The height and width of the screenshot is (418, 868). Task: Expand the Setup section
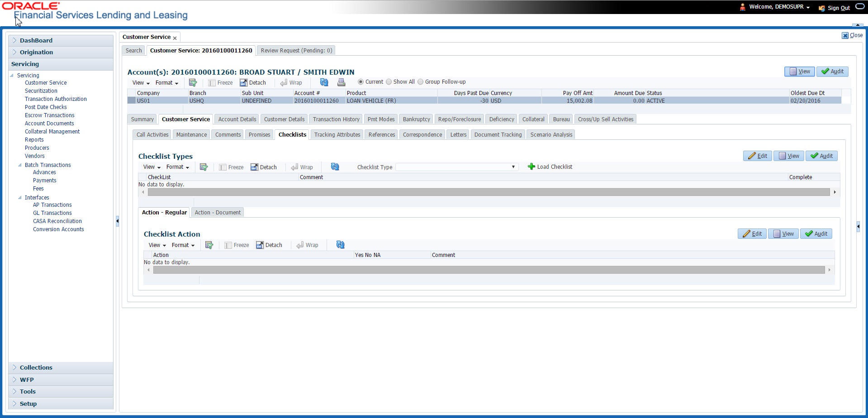click(x=14, y=404)
